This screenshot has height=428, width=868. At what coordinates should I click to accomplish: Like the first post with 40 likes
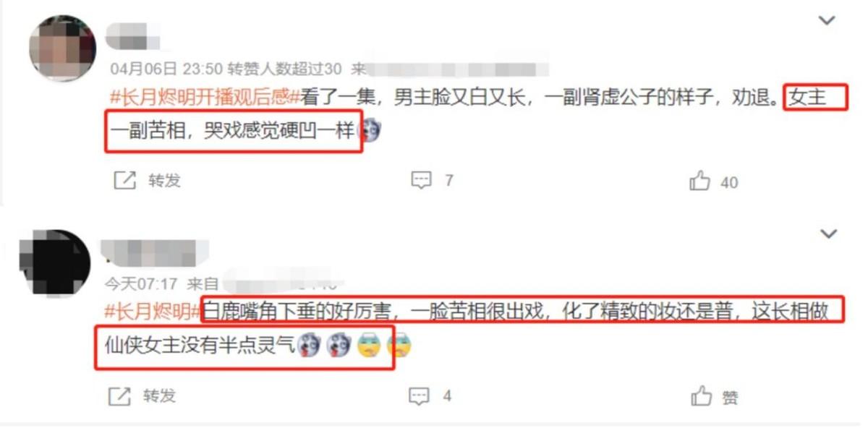coord(700,181)
